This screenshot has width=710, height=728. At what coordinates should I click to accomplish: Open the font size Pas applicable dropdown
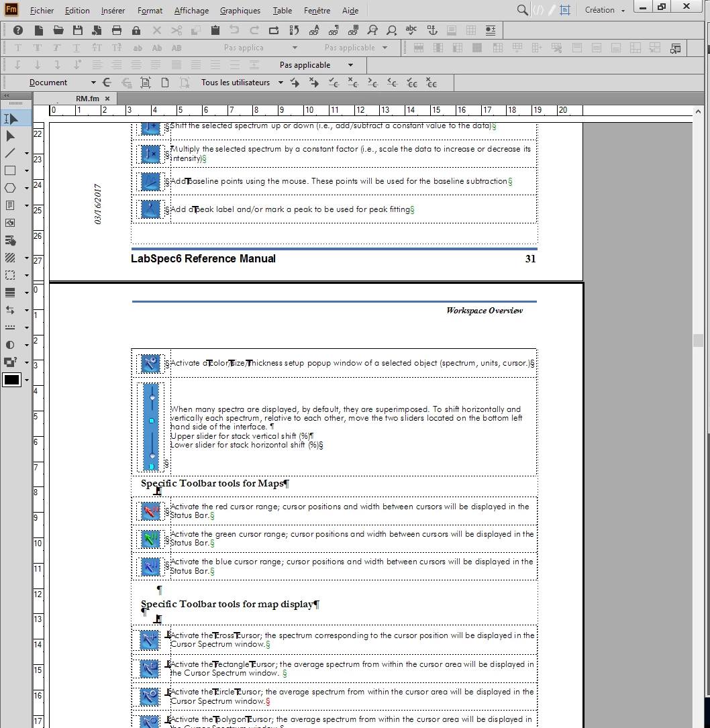[x=385, y=48]
